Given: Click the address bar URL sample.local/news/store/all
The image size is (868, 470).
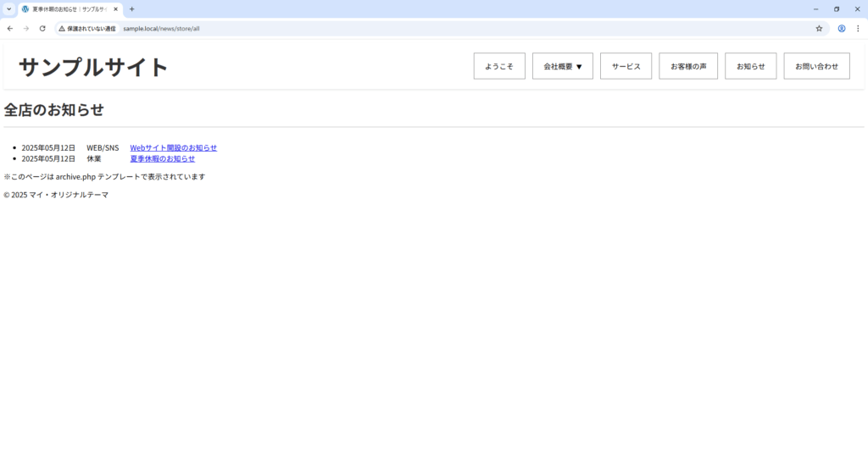Looking at the screenshot, I should (x=161, y=28).
